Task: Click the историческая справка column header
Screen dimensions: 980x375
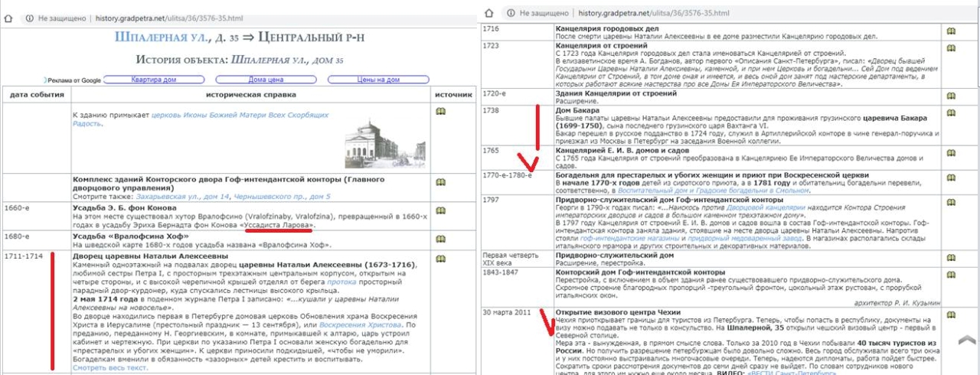Action: point(250,94)
